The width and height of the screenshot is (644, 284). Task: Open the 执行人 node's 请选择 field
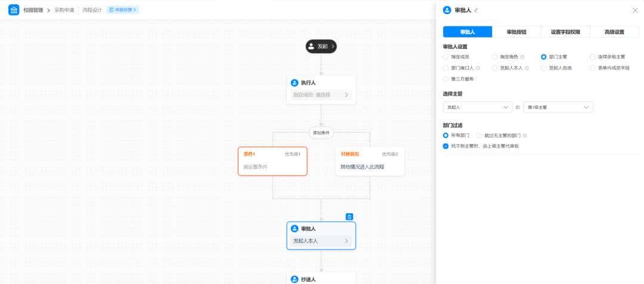pyautogui.click(x=321, y=95)
